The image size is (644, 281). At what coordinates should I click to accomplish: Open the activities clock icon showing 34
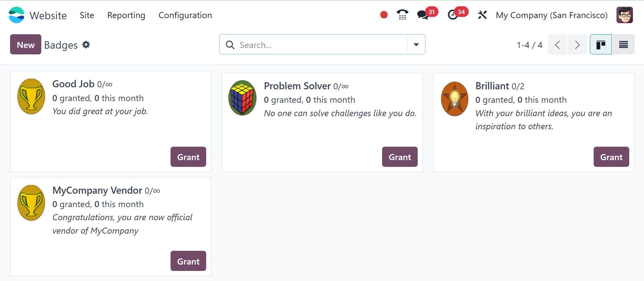coord(453,15)
